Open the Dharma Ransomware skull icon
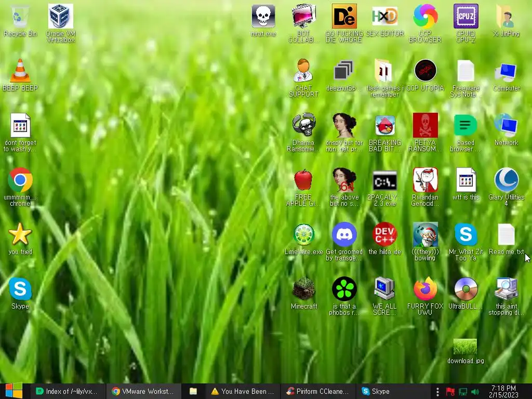532x399 pixels. pyautogui.click(x=303, y=125)
